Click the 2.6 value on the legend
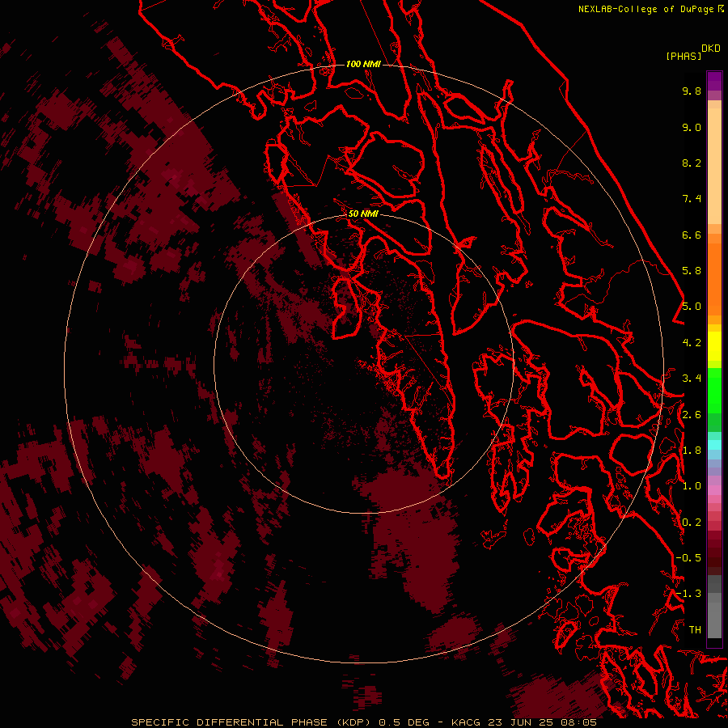728x728 pixels. click(x=692, y=415)
